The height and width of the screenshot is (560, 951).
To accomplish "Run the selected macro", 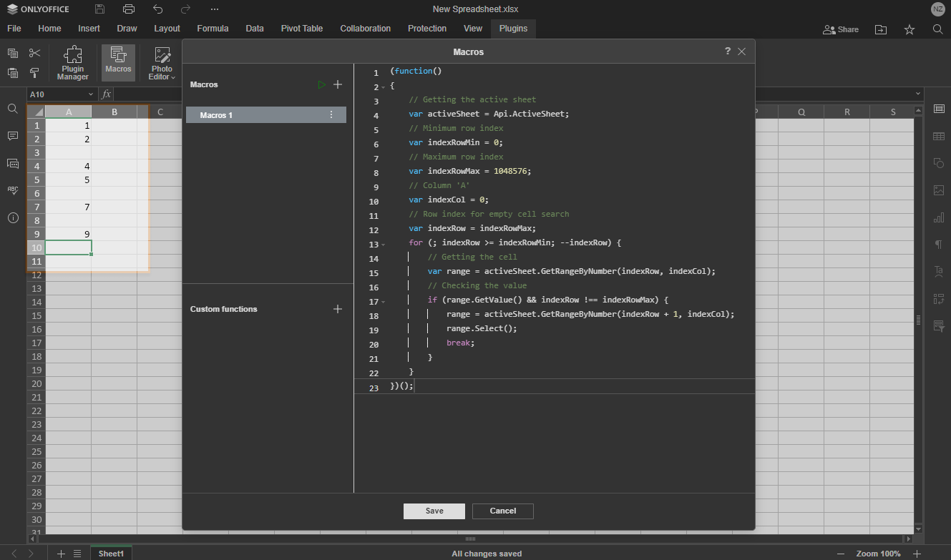I will pyautogui.click(x=322, y=84).
